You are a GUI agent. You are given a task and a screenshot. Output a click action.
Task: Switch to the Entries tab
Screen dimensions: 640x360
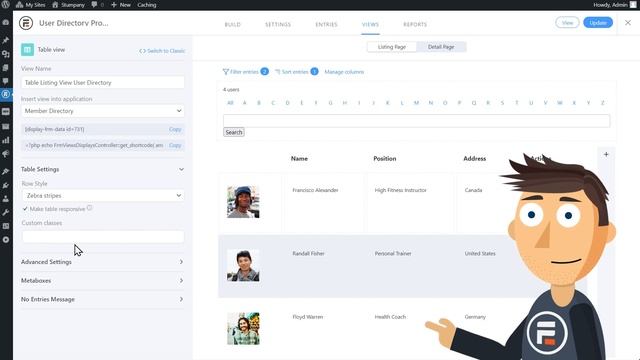[x=327, y=24]
